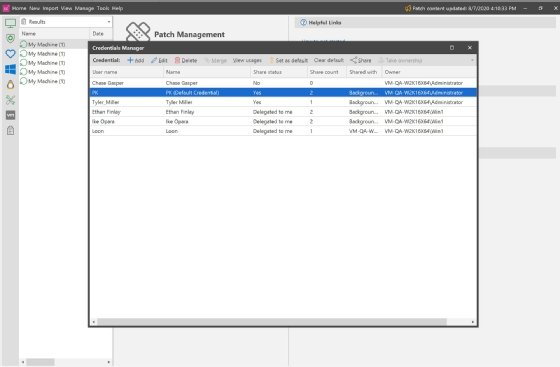Click the clipboard list icon in sidebar
This screenshot has height=367, width=560.
click(x=10, y=131)
